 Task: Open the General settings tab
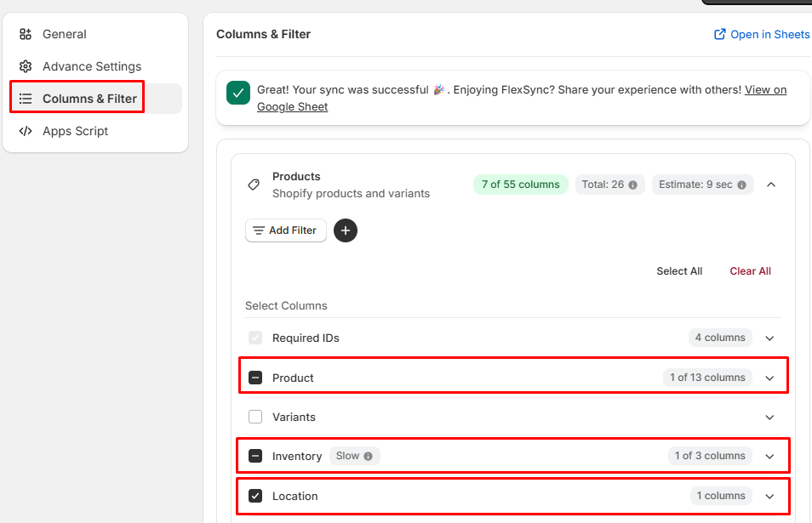point(96,34)
